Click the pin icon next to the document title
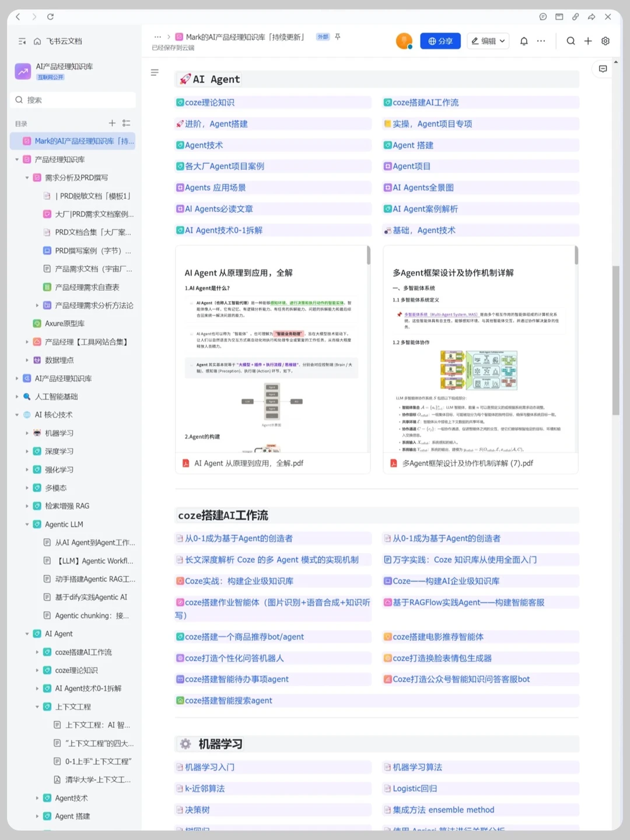This screenshot has height=840, width=630. tap(337, 37)
